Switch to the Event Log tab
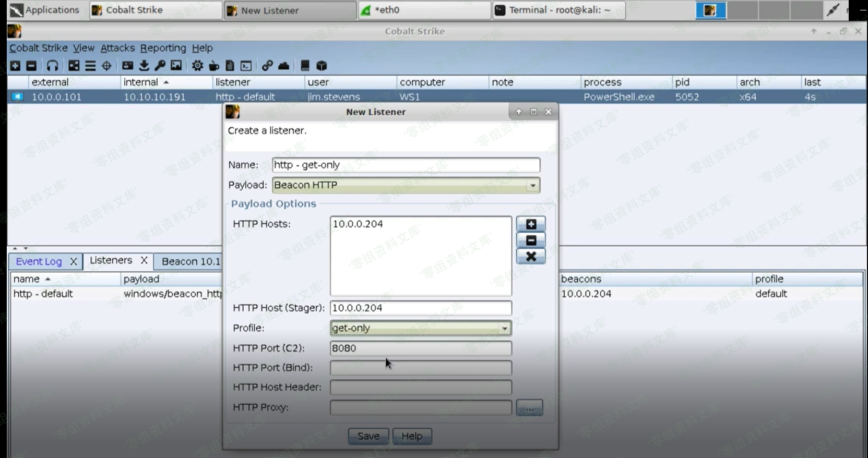Viewport: 868px width, 458px height. (x=39, y=261)
